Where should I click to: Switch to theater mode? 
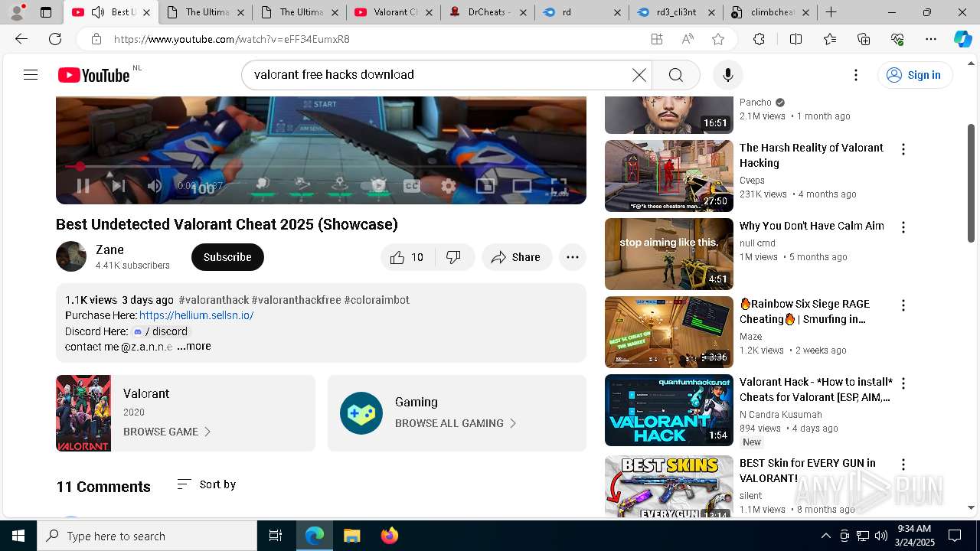coord(522,185)
